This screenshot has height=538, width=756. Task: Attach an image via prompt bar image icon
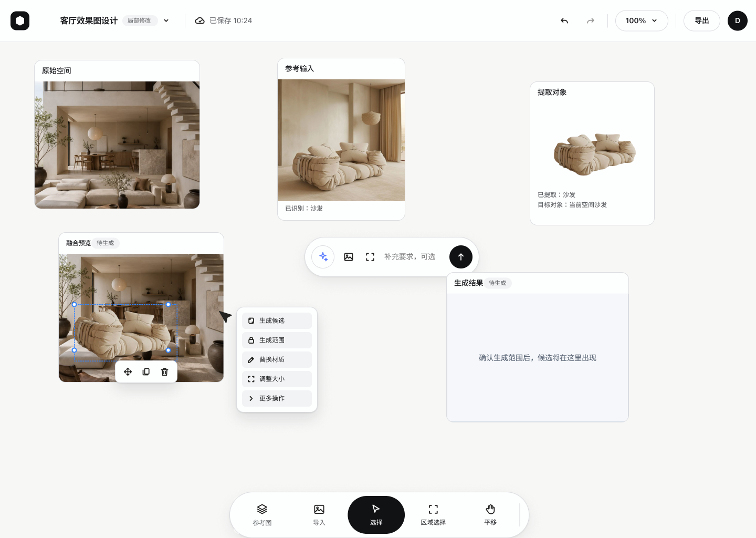point(349,257)
